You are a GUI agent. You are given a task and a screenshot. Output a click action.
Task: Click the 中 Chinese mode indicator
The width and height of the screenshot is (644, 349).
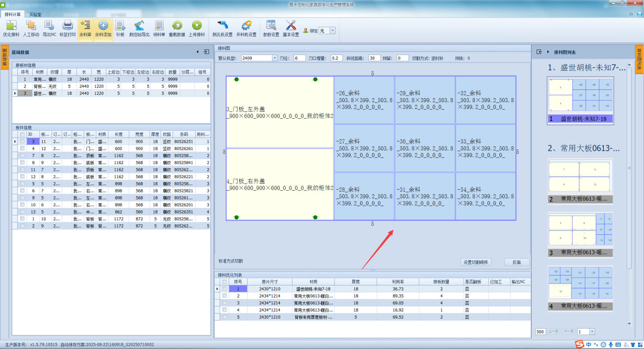[589, 345]
